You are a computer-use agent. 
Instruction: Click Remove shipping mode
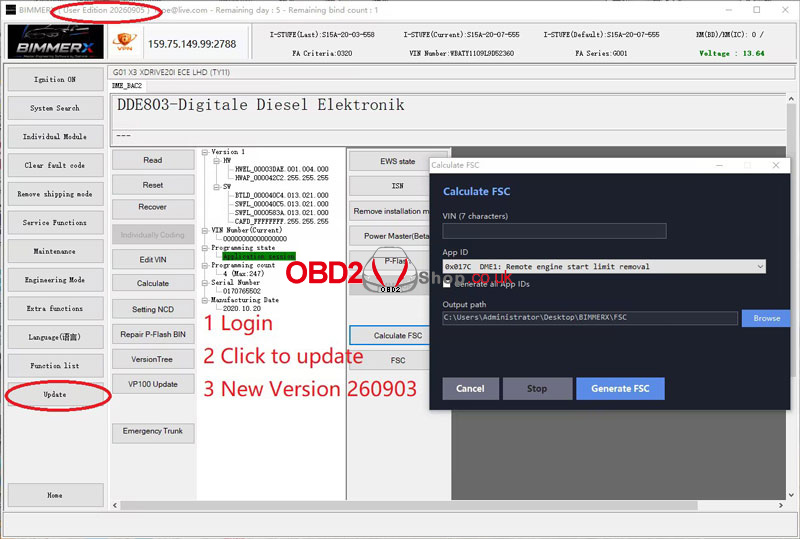55,194
